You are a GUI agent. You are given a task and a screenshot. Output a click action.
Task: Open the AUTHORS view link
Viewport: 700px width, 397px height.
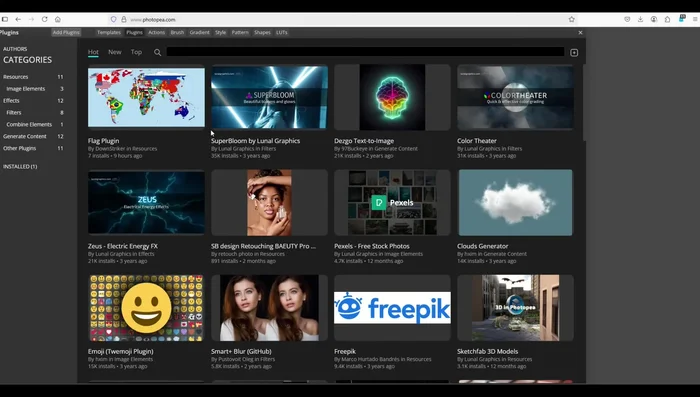[15, 49]
